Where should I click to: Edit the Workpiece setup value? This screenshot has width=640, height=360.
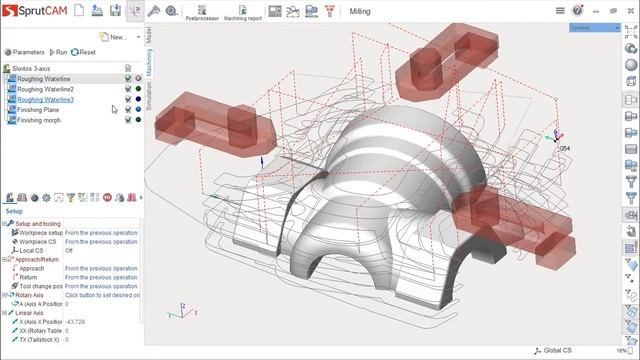tap(101, 233)
